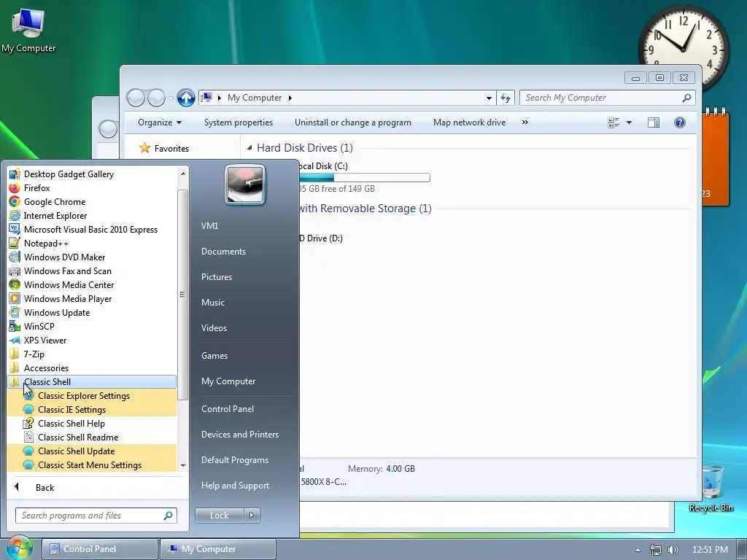747x560 pixels.
Task: Open explorer Help question mark icon
Action: (x=680, y=122)
